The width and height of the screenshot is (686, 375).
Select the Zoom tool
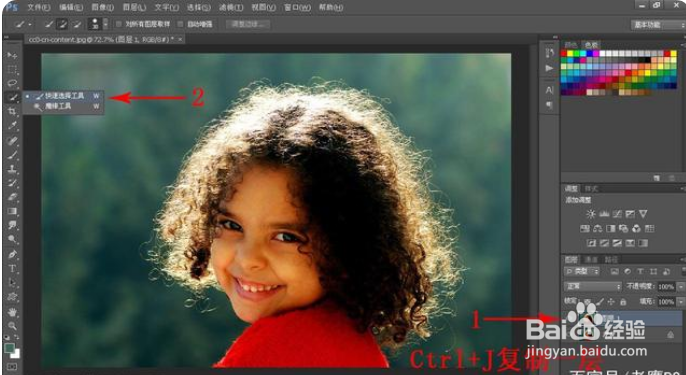click(x=12, y=326)
